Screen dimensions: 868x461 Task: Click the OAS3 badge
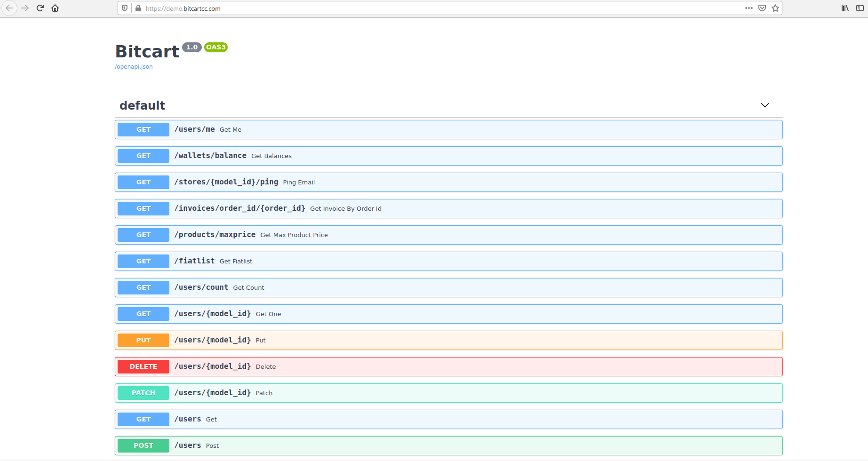coord(216,47)
